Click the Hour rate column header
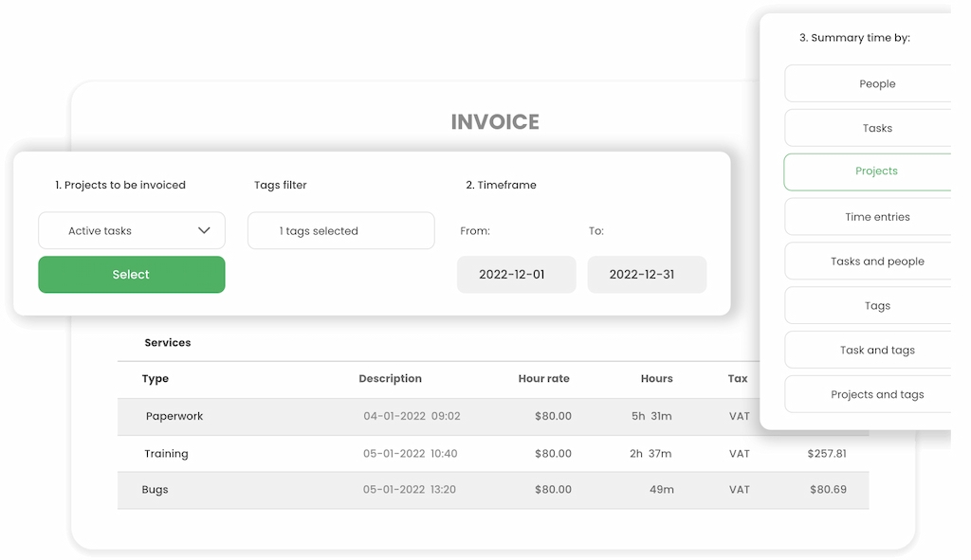Screen dimensions: 971x560 (x=542, y=378)
